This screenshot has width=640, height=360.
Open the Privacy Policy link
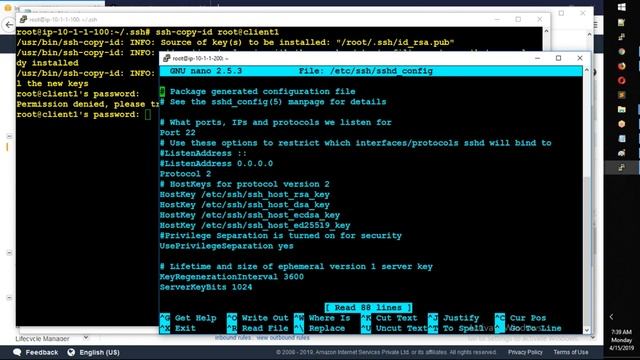[x=525, y=352]
